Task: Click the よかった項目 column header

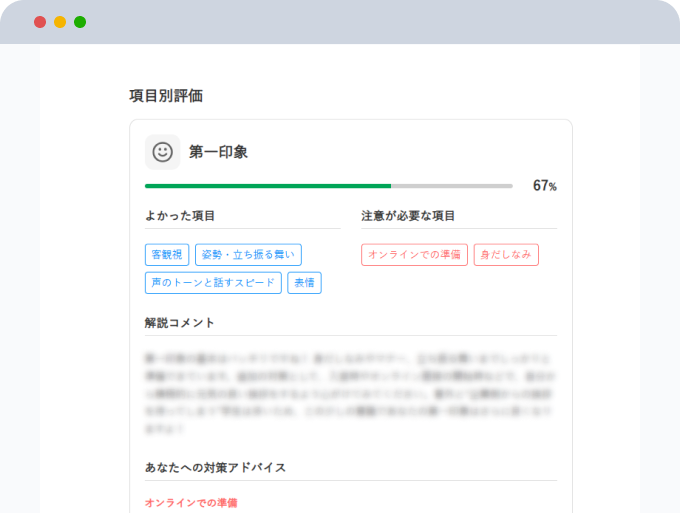Action: point(180,215)
